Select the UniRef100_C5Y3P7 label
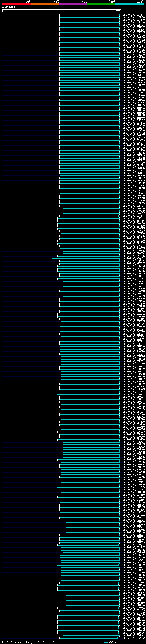146x644 pixels. 134,278
